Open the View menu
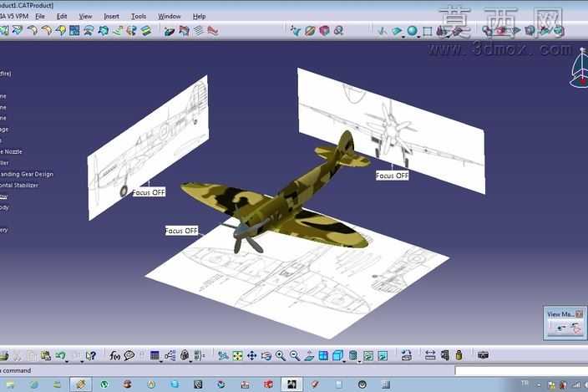Image resolution: width=588 pixels, height=392 pixels. [x=85, y=17]
